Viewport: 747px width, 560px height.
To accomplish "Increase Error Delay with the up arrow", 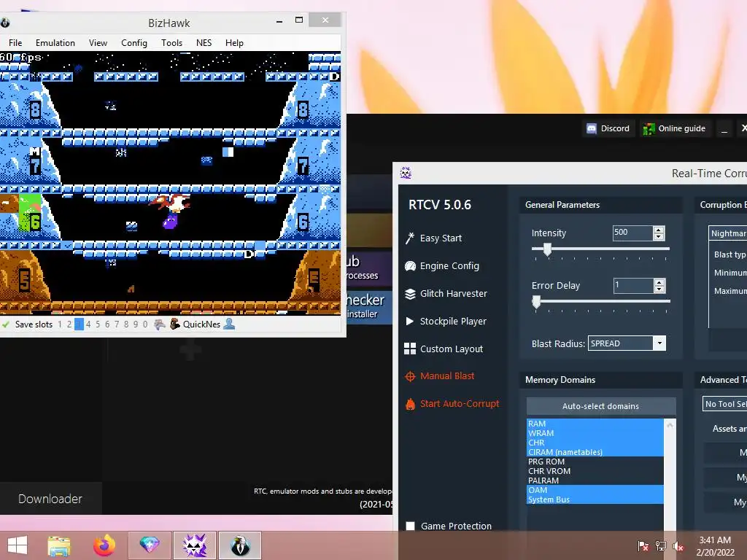I will tap(659, 282).
